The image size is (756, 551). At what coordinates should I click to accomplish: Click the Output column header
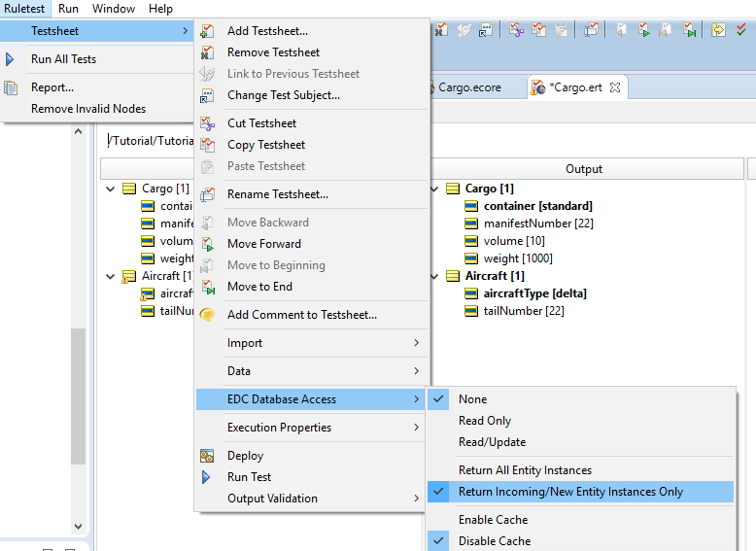584,169
